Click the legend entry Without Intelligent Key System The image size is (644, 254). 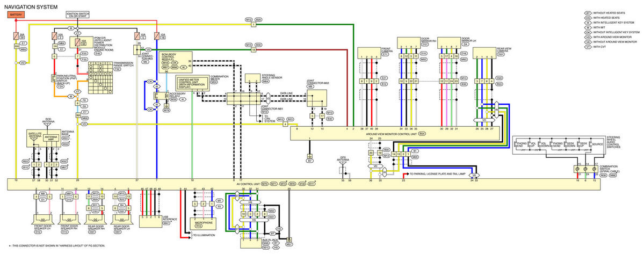point(612,32)
